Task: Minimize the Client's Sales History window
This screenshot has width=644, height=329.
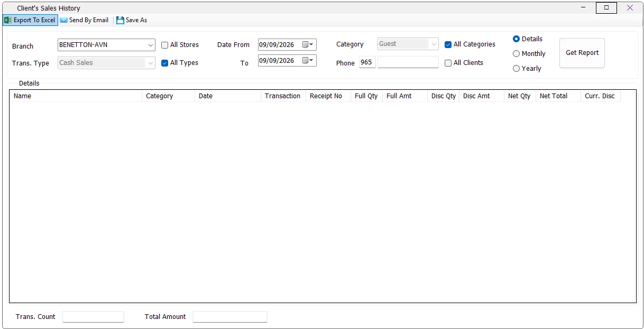Action: (x=583, y=8)
